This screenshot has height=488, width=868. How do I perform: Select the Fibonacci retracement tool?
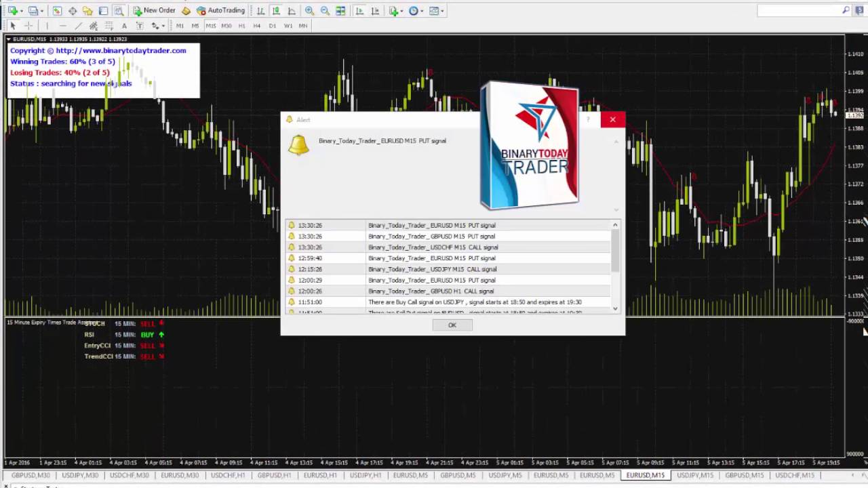tap(108, 26)
